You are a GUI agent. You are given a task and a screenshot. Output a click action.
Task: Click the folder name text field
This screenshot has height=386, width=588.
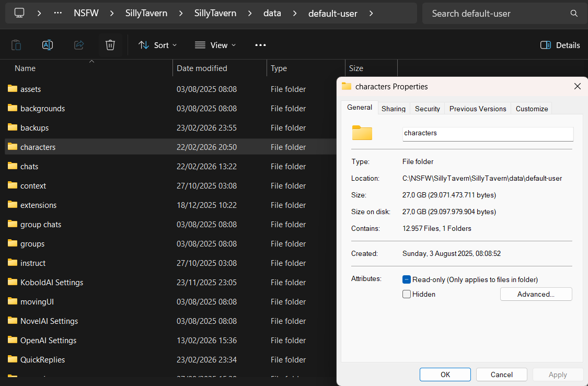pos(487,133)
